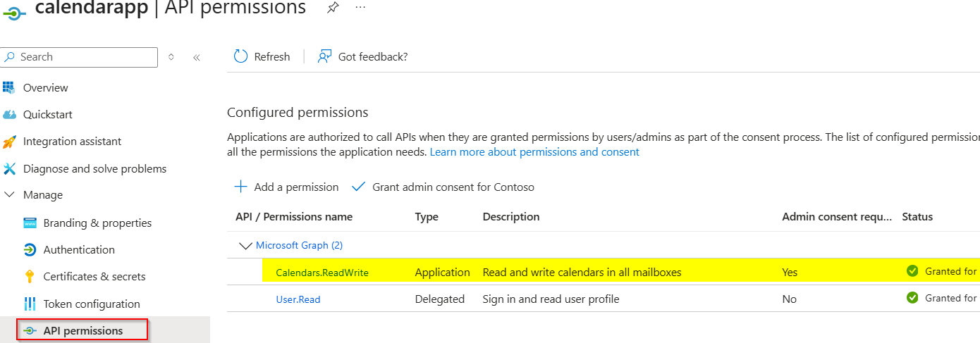The width and height of the screenshot is (980, 343).
Task: Collapse the sidebar with double chevron
Action: pos(197,57)
